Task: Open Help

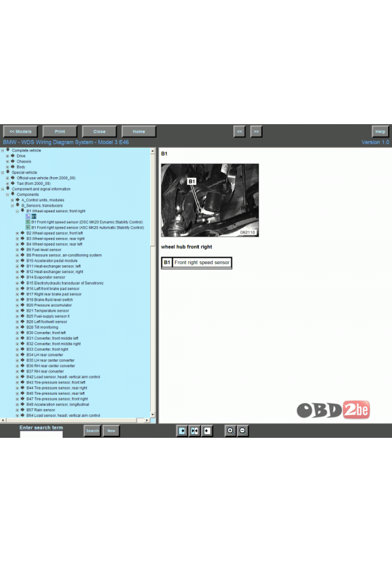Action: click(x=380, y=131)
